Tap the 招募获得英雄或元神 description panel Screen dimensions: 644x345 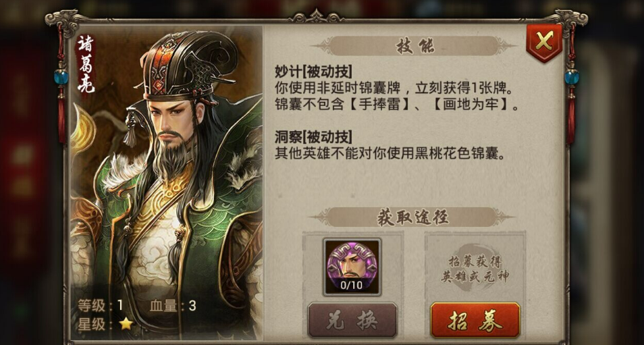(475, 267)
